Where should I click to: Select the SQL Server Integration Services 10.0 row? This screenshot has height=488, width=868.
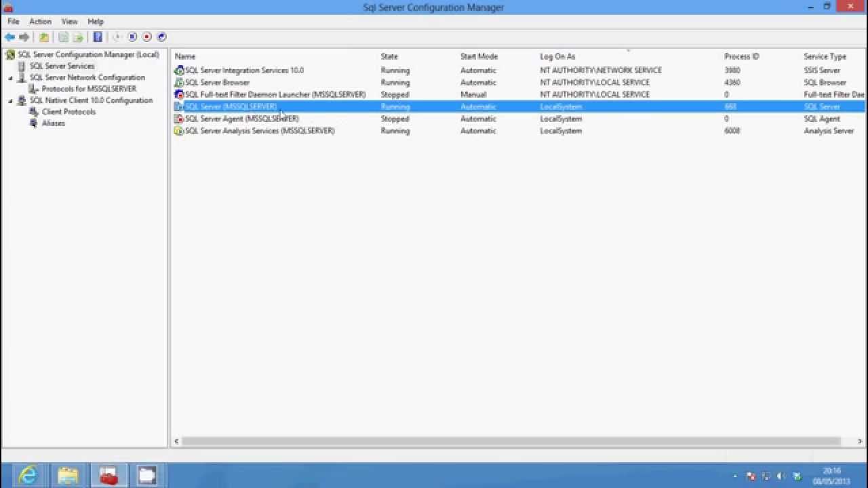[x=519, y=70]
